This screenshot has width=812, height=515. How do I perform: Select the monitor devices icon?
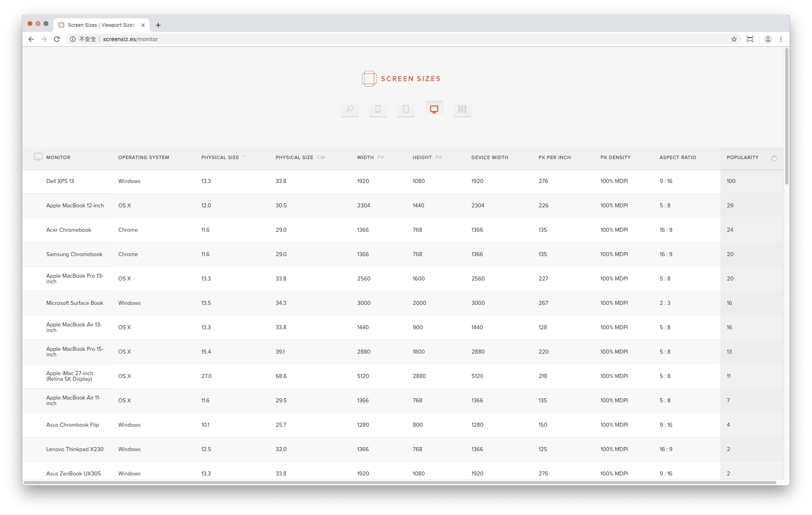point(434,109)
